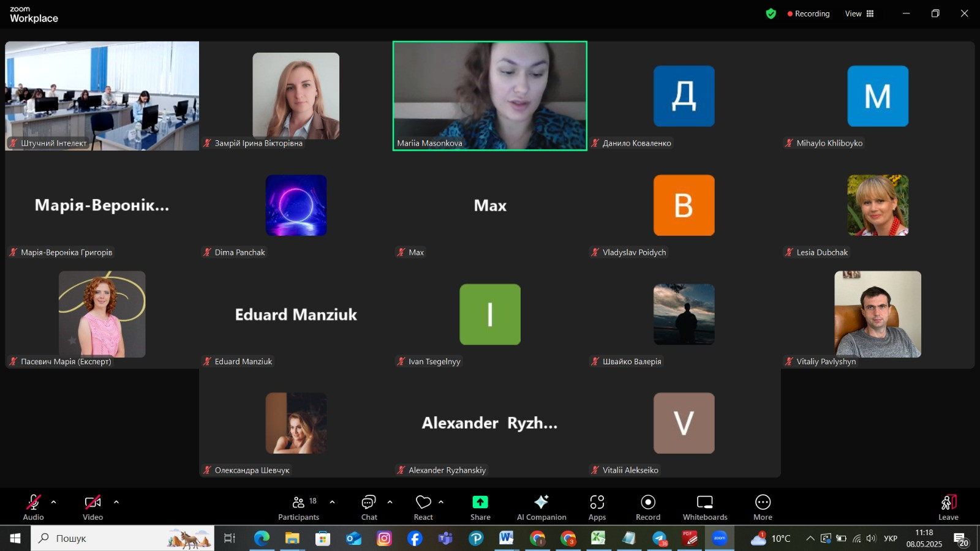Select Mariia Masonkova's active video tile
Screen dimensions: 980x551
pyautogui.click(x=490, y=96)
